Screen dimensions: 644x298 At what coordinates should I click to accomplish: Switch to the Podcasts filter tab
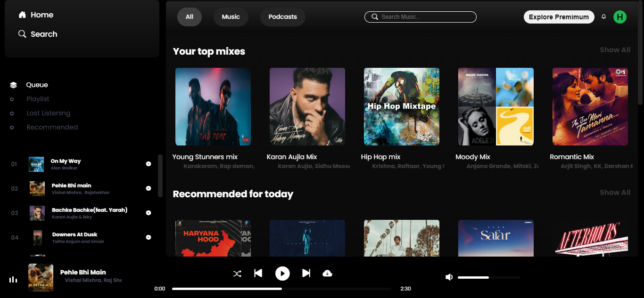click(282, 17)
